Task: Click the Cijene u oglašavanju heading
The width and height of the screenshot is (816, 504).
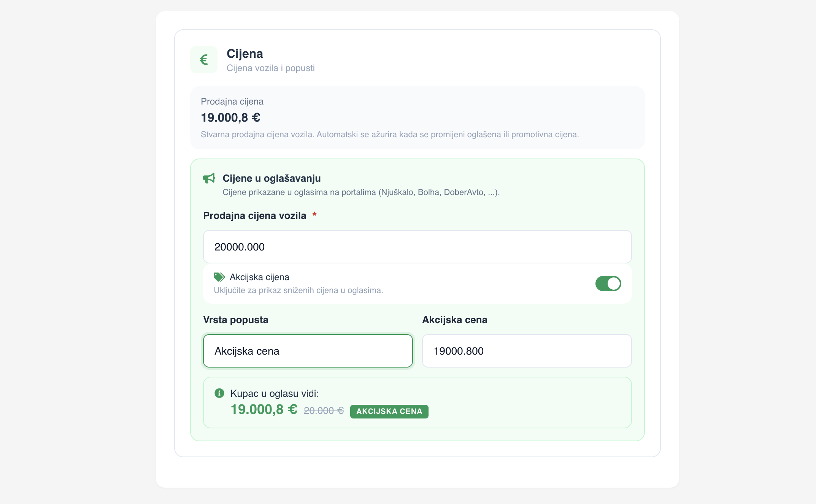Action: (x=271, y=178)
